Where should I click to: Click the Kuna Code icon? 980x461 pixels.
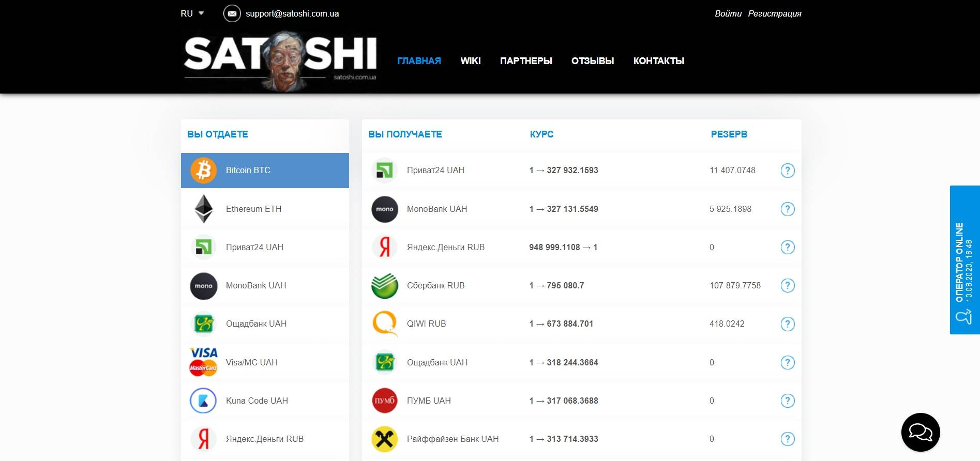[x=203, y=401]
